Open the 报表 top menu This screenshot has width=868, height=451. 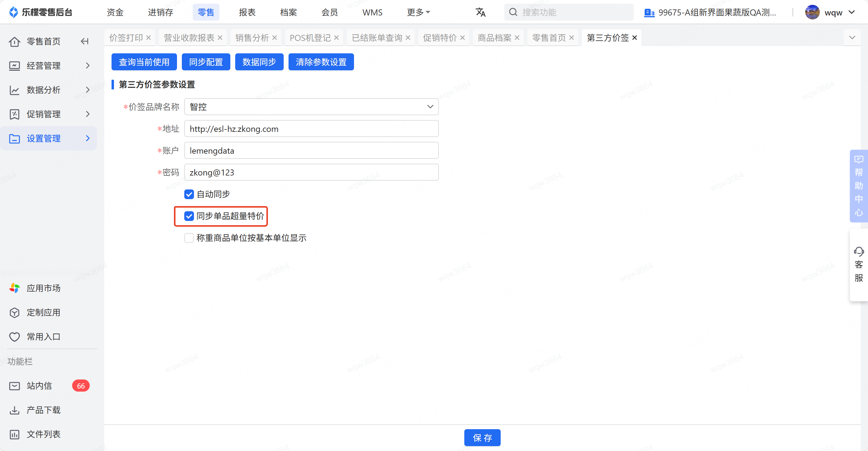coord(247,12)
